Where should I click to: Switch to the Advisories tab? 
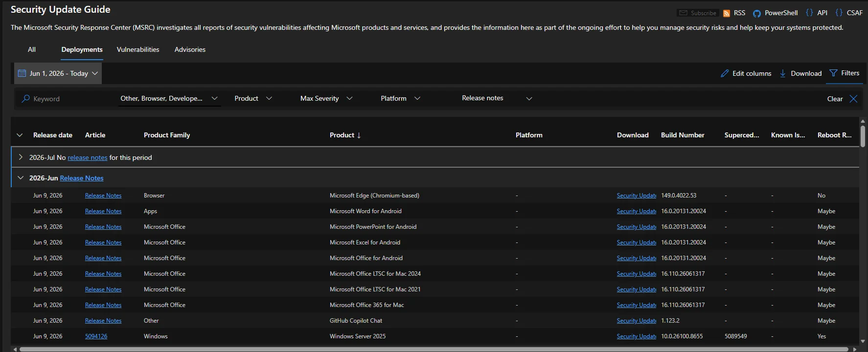click(190, 49)
